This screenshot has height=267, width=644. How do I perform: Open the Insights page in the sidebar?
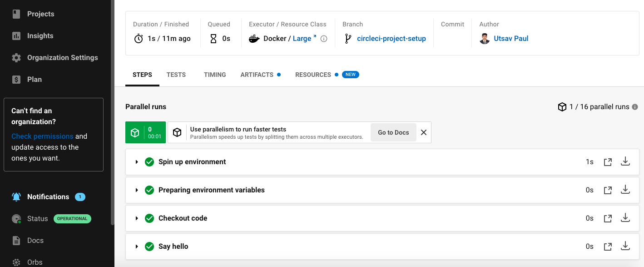pyautogui.click(x=40, y=36)
